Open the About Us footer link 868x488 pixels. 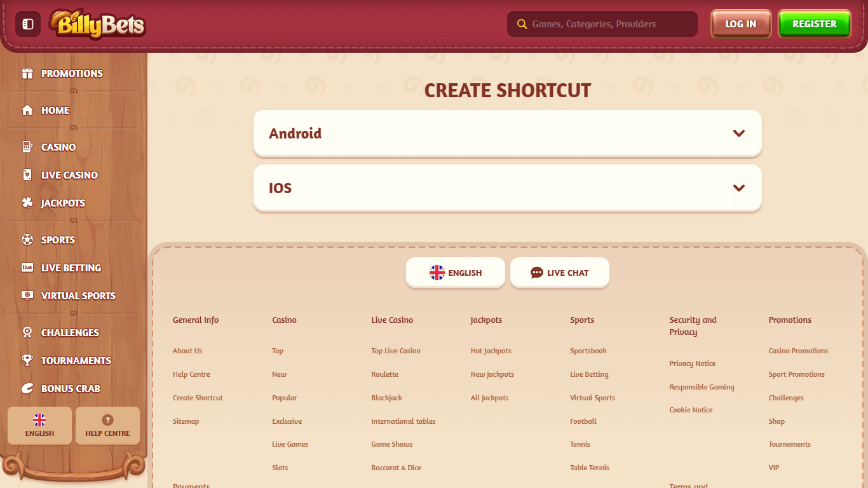pos(187,351)
